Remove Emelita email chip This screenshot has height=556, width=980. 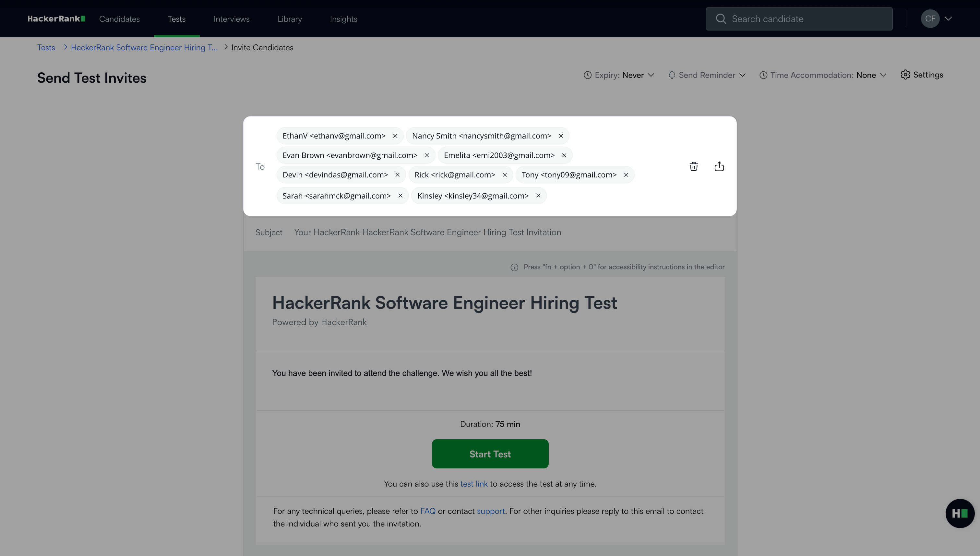564,155
